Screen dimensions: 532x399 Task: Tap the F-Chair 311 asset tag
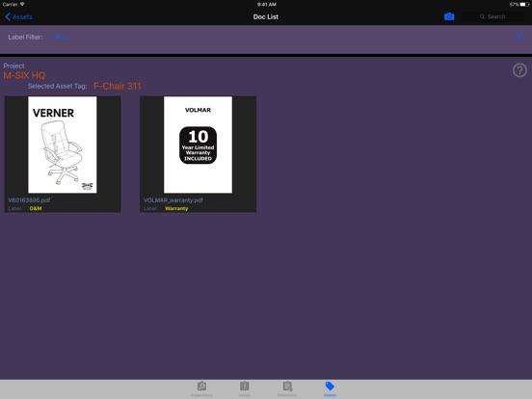tap(118, 86)
